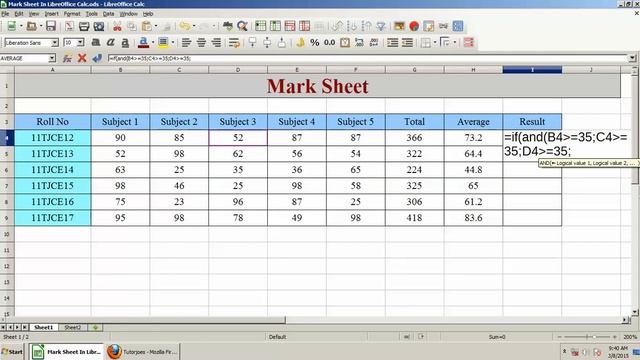This screenshot has height=360, width=640.
Task: Click the Format as Date icon
Action: click(345, 42)
